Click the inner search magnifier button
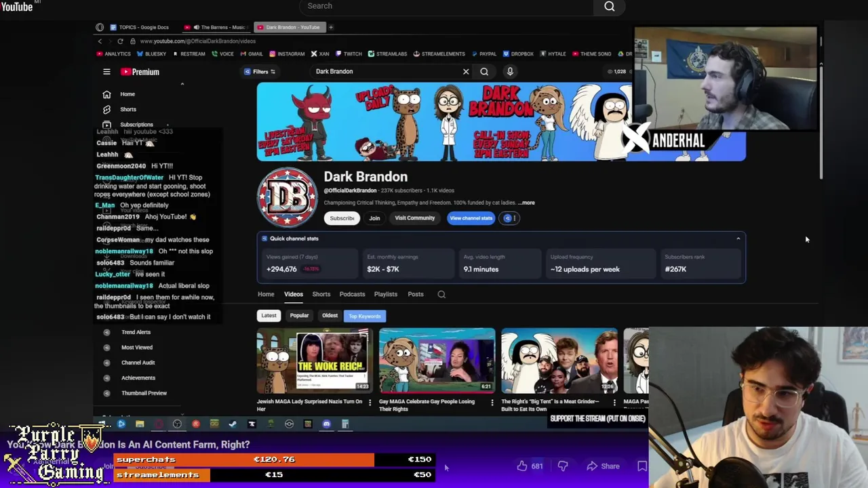Viewport: 868px width, 488px height. (484, 71)
